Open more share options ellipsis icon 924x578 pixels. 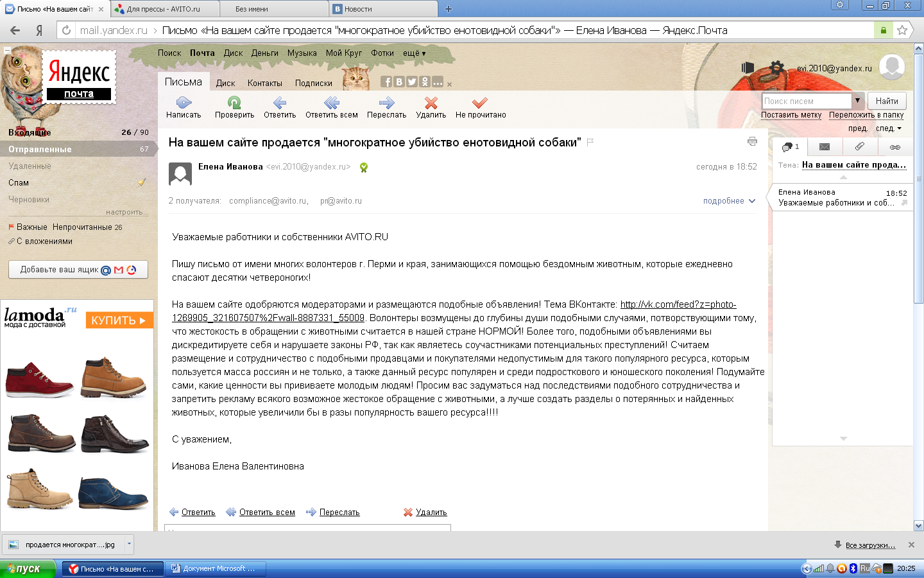click(438, 82)
